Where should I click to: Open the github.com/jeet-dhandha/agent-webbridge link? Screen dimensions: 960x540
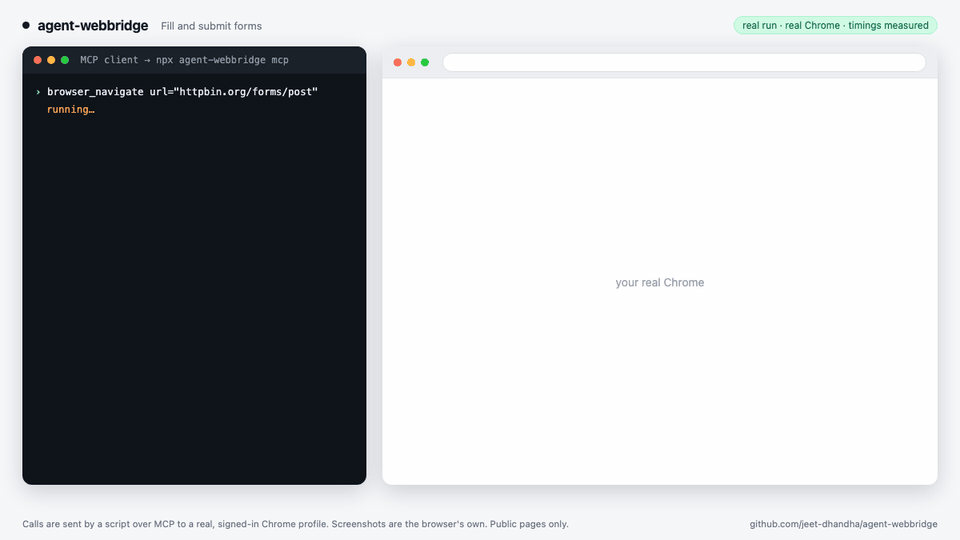843,524
